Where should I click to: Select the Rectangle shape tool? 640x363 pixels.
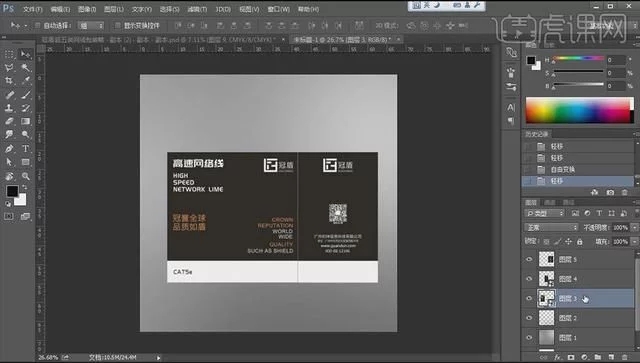(25, 162)
